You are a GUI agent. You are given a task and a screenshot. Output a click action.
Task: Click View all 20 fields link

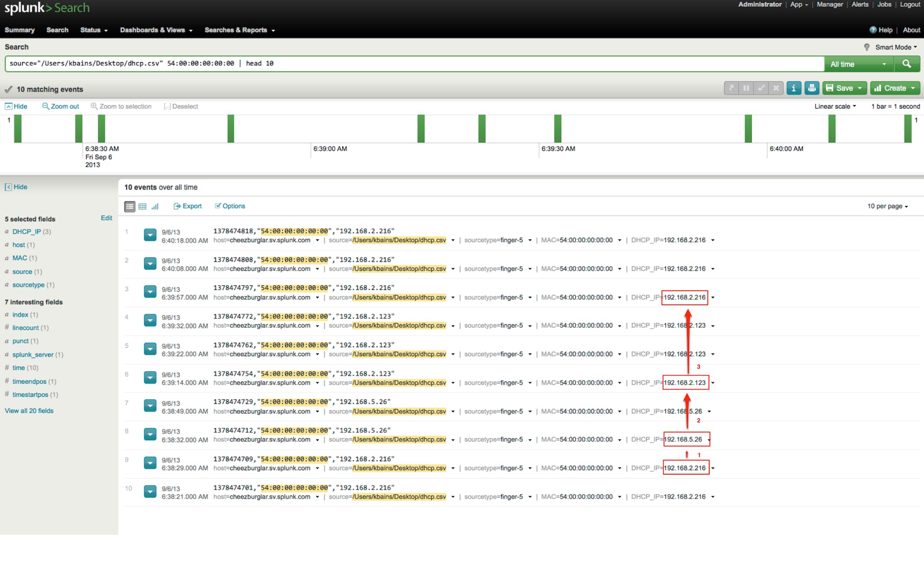point(29,411)
